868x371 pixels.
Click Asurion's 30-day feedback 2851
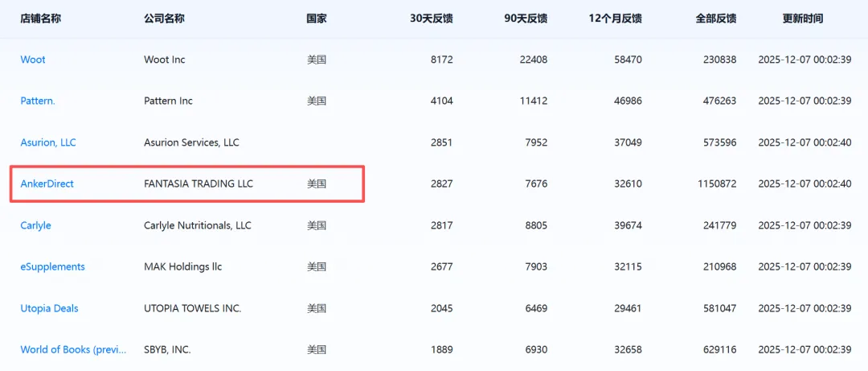(x=442, y=142)
